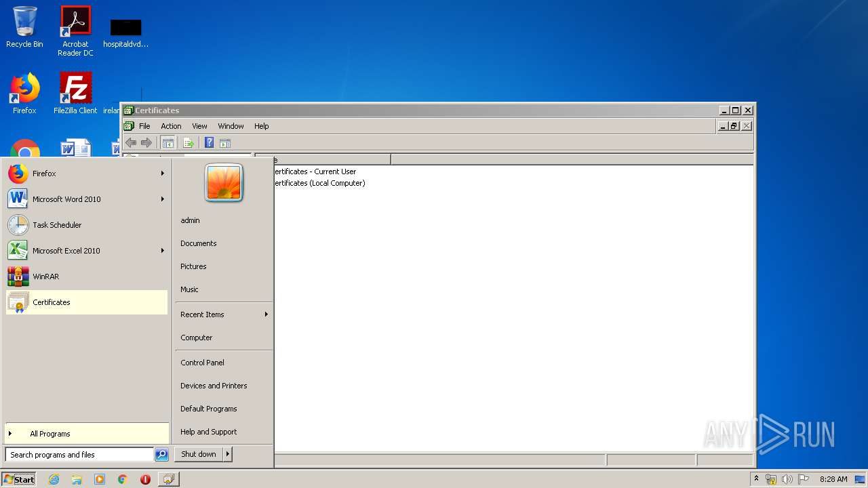
Task: Open Windows Explorer from taskbar
Action: (77, 479)
